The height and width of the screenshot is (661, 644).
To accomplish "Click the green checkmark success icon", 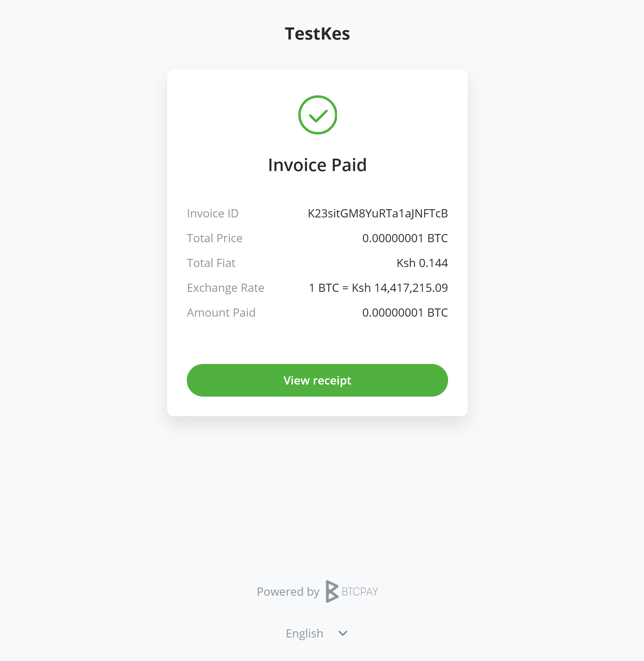I will (x=317, y=115).
